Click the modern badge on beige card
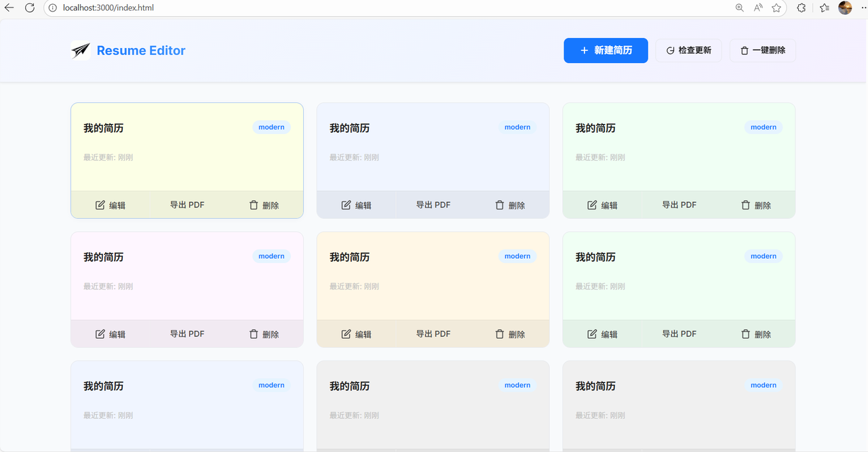The image size is (868, 452). (517, 256)
